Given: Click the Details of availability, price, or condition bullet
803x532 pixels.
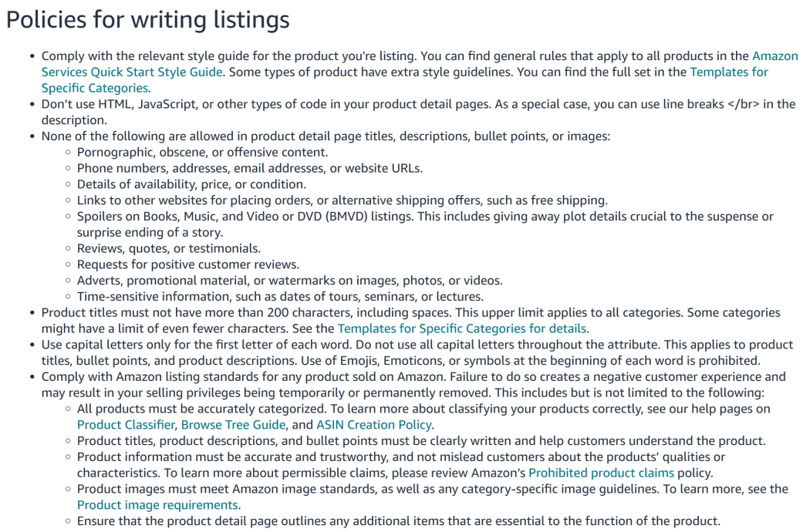Looking at the screenshot, I should click(191, 184).
